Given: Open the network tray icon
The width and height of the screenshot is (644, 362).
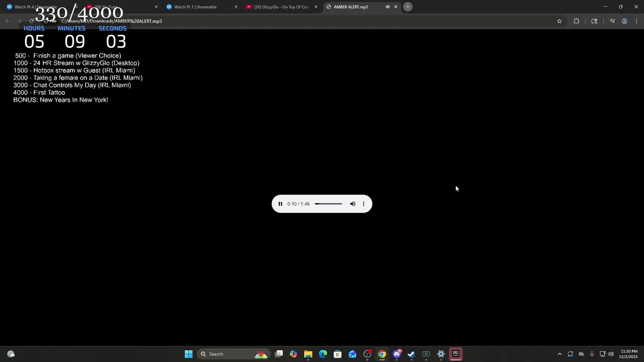Looking at the screenshot, I should (x=602, y=354).
